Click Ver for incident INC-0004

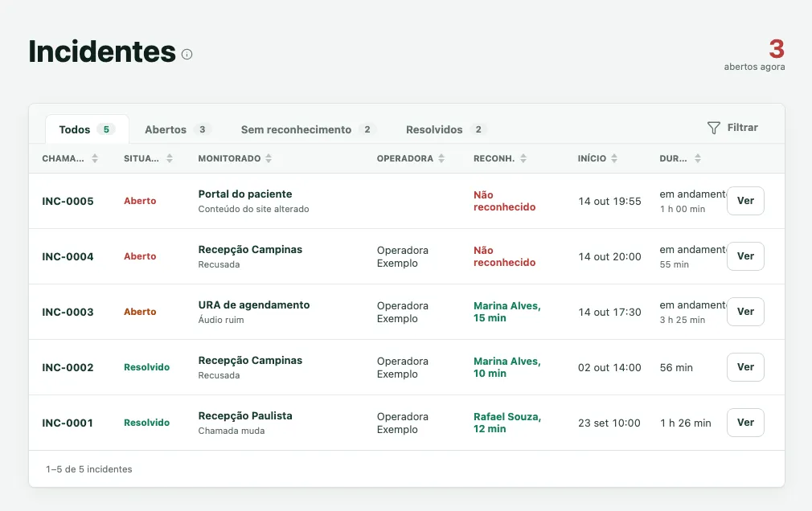745,256
